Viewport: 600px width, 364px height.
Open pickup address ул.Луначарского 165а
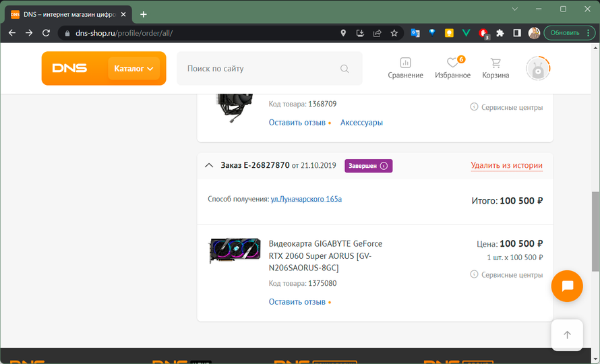point(306,199)
